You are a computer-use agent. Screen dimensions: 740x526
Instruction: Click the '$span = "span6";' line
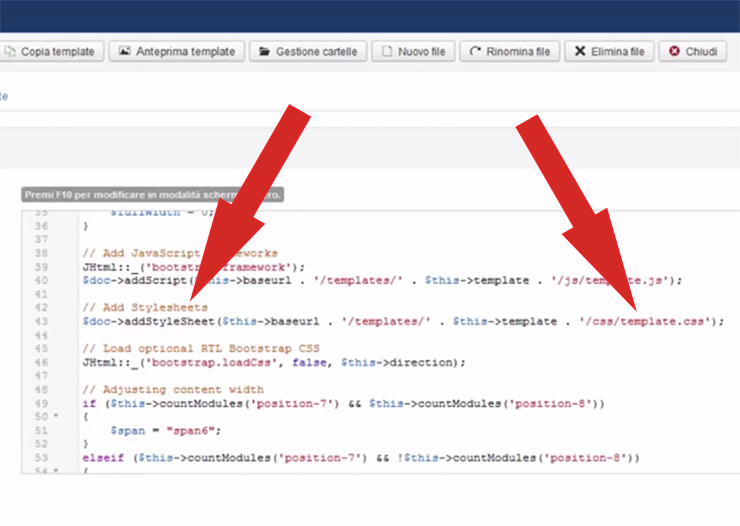point(166,431)
